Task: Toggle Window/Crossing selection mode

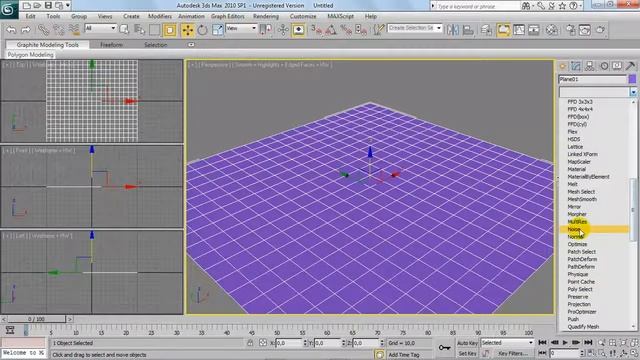Action: (x=170, y=30)
